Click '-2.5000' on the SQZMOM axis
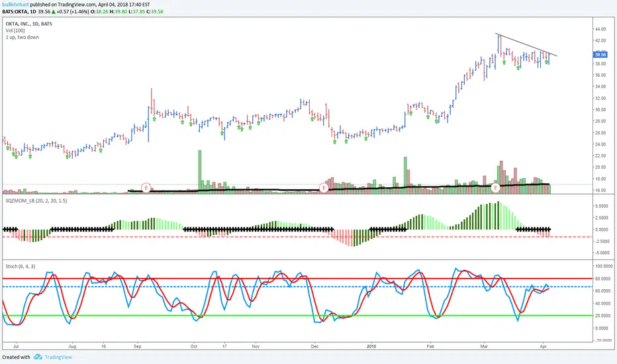The image size is (617, 364). coord(602,241)
